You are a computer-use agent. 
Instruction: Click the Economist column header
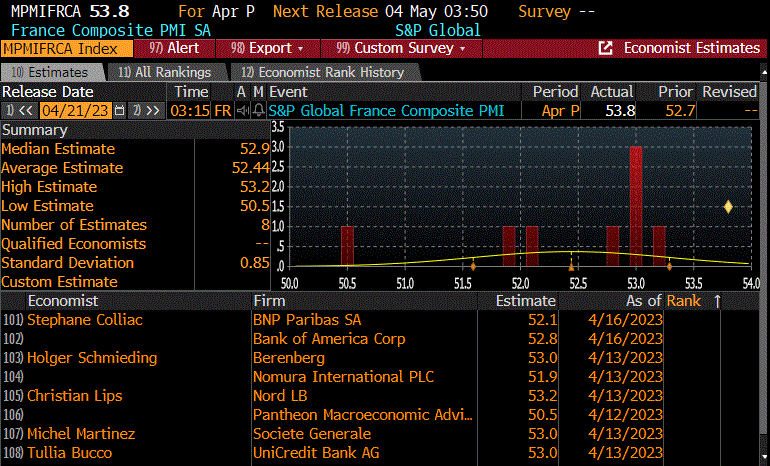click(63, 301)
